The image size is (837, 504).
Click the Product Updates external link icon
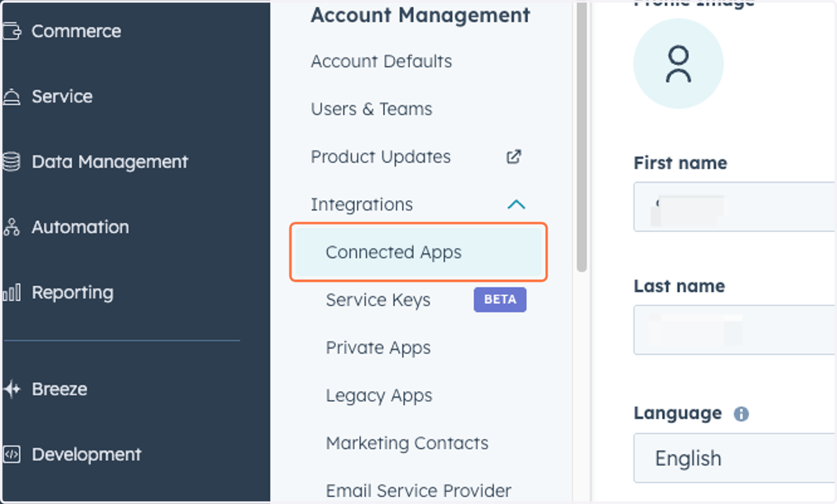click(514, 157)
